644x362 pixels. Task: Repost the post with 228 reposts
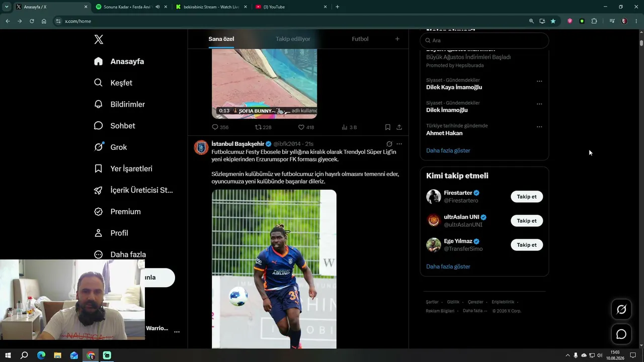(263, 127)
